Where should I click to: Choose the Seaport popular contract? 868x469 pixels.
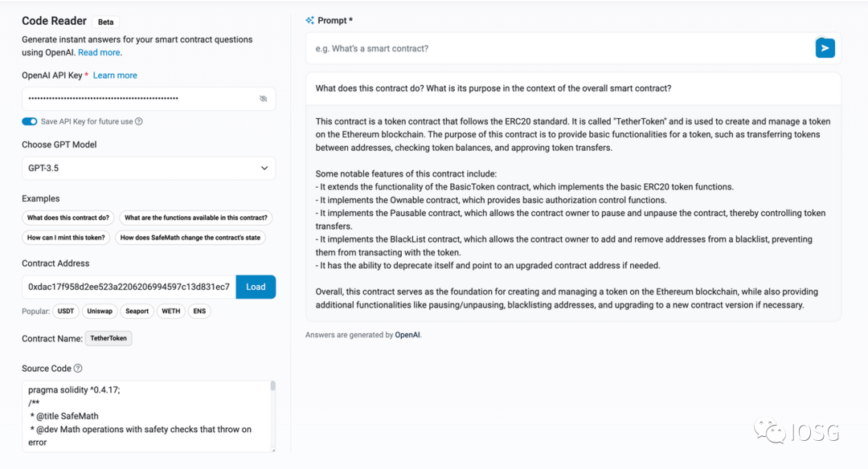(137, 312)
